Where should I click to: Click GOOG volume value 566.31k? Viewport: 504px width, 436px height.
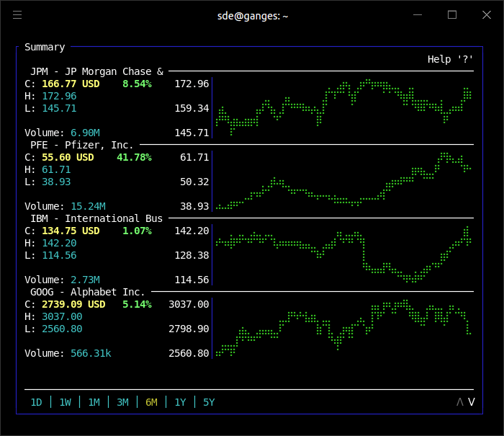[x=91, y=353]
